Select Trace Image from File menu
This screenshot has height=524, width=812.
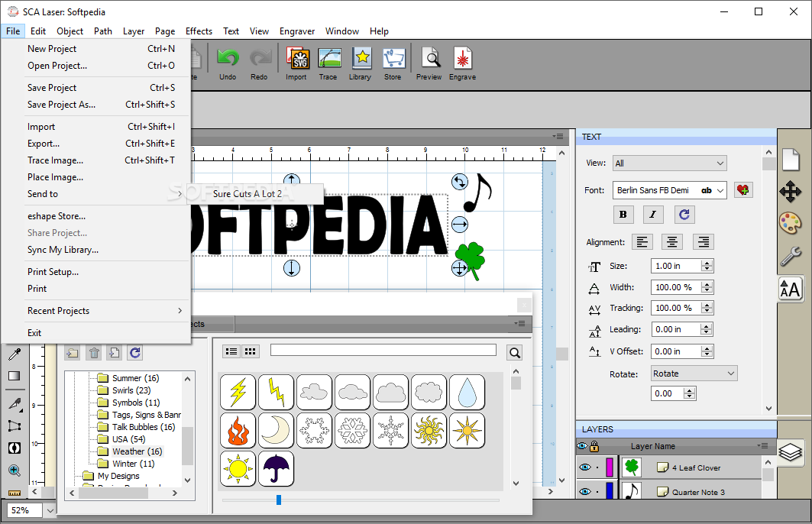[96, 160]
